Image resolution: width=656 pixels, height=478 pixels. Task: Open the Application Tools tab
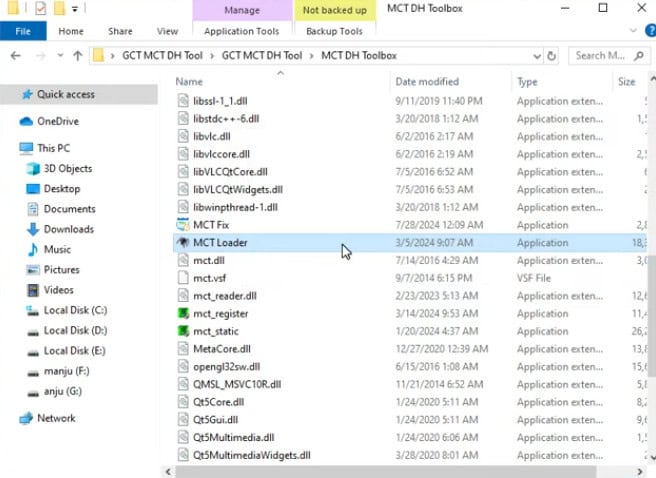[x=242, y=31]
